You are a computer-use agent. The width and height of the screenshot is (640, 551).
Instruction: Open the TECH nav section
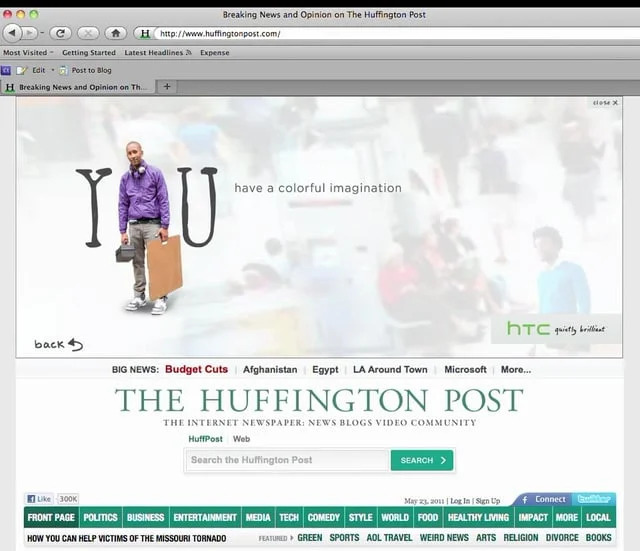289,518
